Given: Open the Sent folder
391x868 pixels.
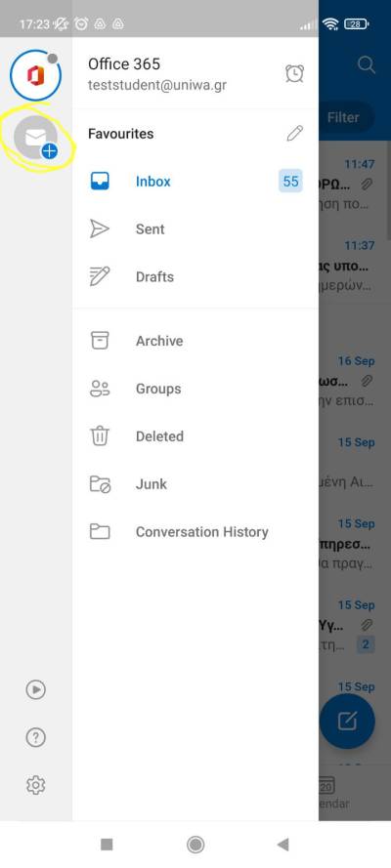Looking at the screenshot, I should (x=195, y=229).
